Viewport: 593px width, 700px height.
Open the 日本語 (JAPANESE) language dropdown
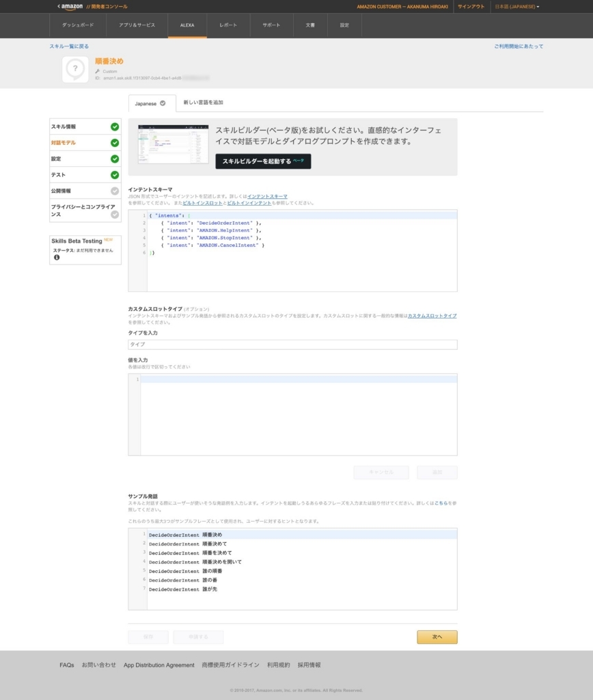click(516, 7)
